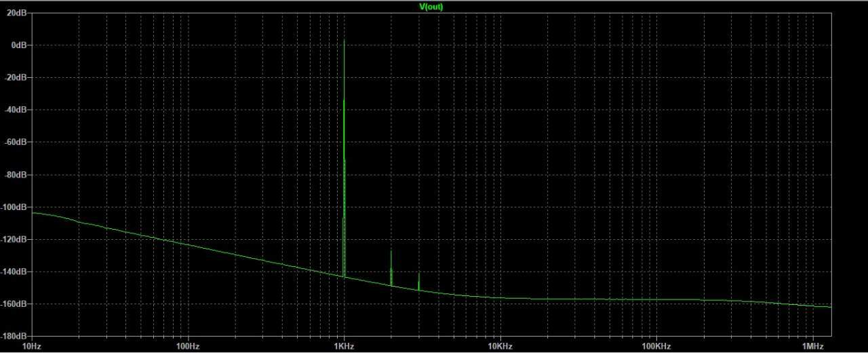Click the 100KHz frequency axis label
This screenshot has width=868, height=353.
point(656,347)
